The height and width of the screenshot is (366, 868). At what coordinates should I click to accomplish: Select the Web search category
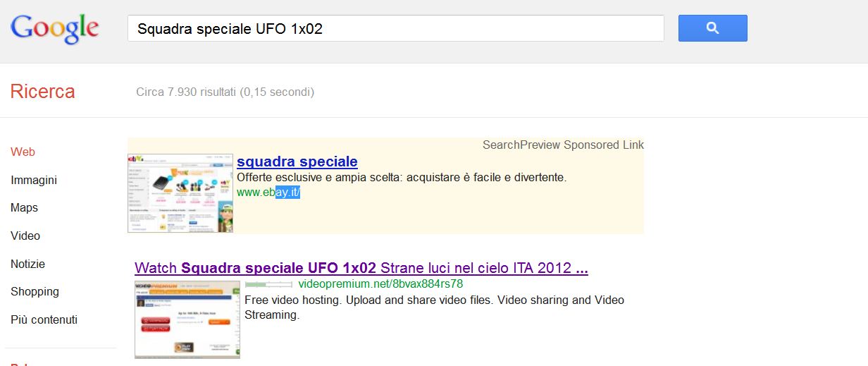click(23, 152)
